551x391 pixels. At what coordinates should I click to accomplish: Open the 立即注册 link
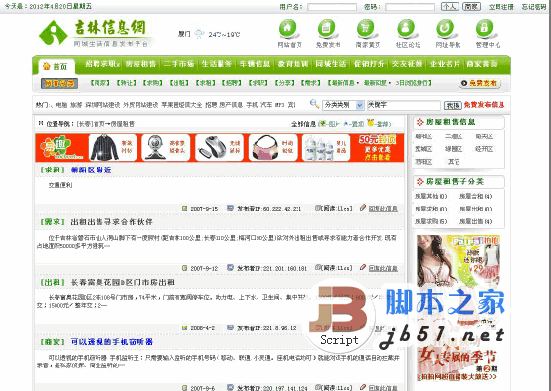pyautogui.click(x=501, y=7)
